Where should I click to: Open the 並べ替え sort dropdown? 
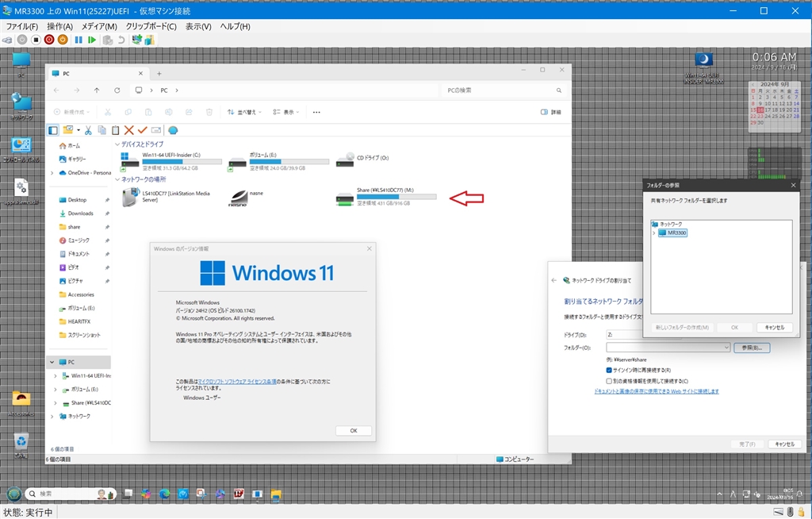click(244, 112)
